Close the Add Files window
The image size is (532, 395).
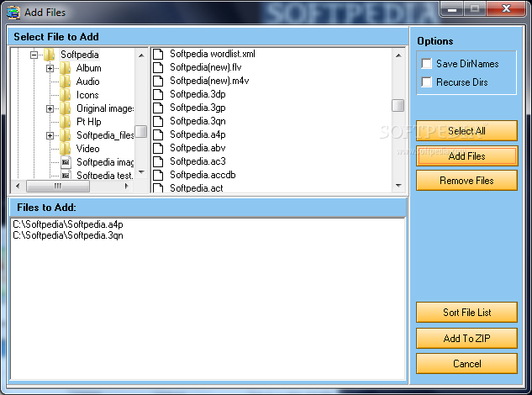coord(506,8)
